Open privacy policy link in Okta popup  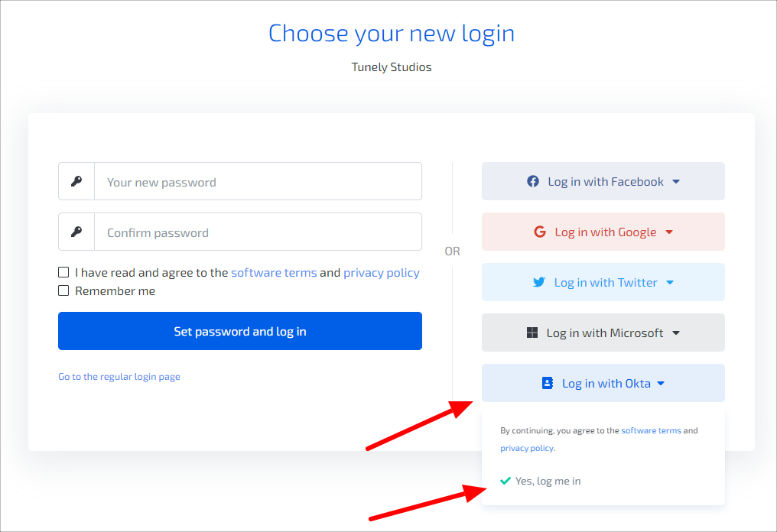click(527, 448)
